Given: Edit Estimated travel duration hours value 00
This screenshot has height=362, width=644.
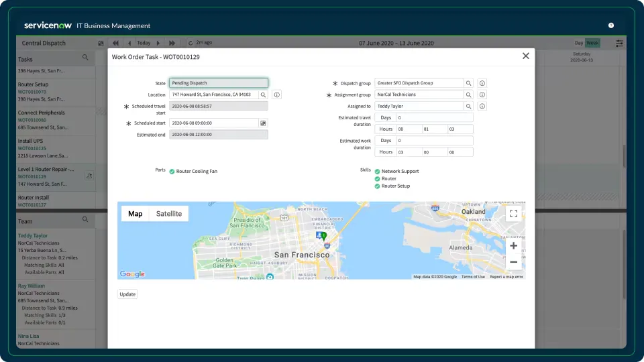Looking at the screenshot, I should (x=409, y=129).
